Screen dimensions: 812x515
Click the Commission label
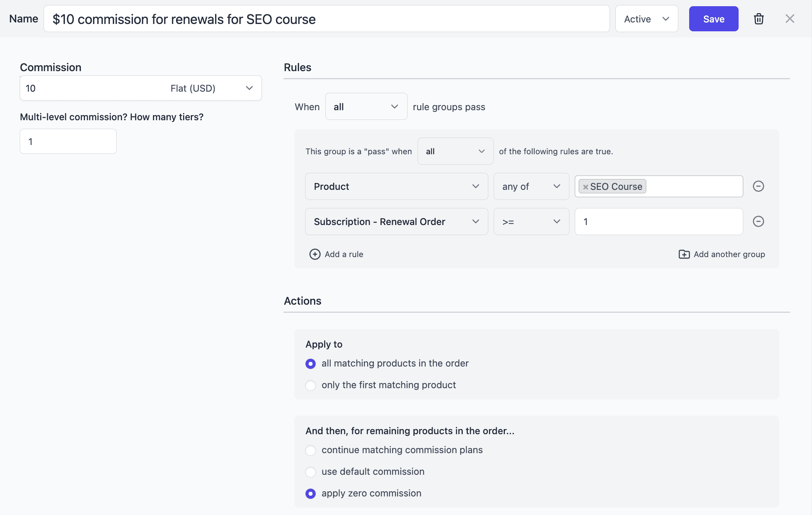click(x=51, y=67)
